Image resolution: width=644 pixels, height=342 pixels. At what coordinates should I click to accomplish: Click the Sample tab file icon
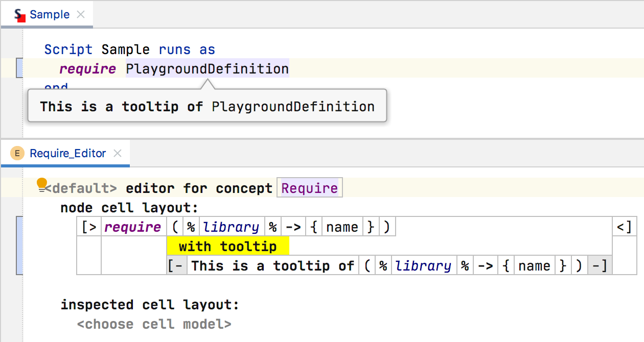click(x=19, y=15)
